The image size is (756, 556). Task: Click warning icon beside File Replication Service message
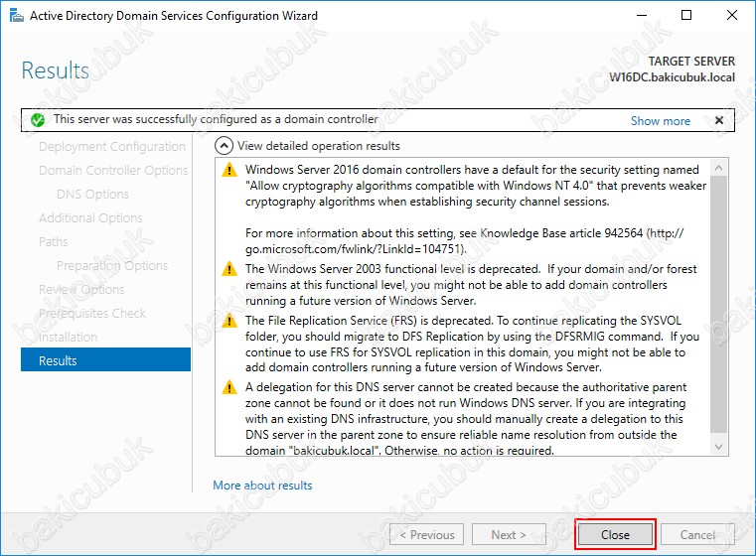pos(229,321)
